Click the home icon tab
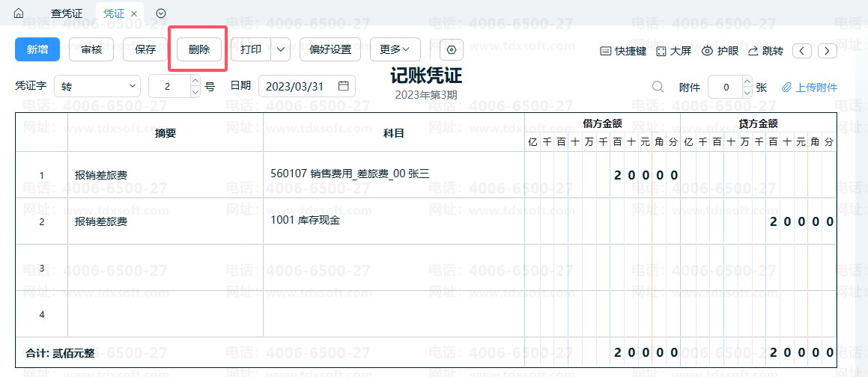The image size is (868, 377). (x=19, y=13)
